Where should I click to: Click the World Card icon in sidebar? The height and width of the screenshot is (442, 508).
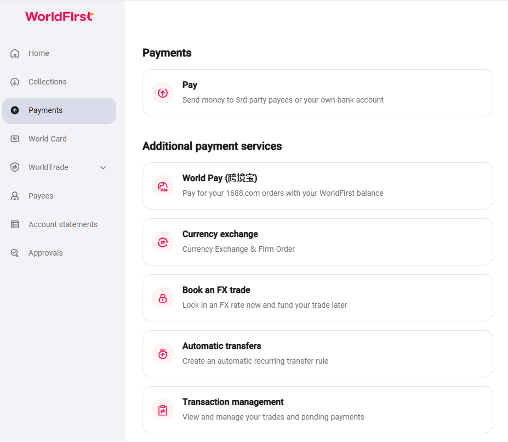15,139
